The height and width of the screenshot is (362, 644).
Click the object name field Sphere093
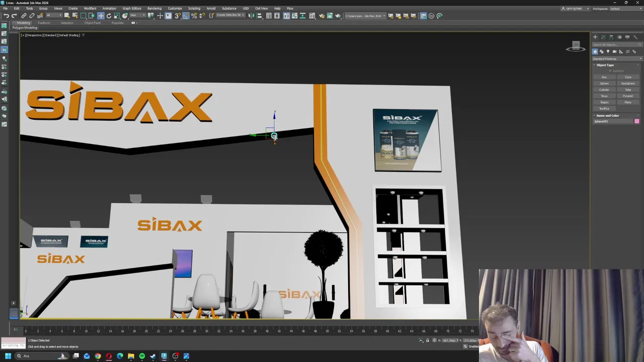tap(613, 121)
